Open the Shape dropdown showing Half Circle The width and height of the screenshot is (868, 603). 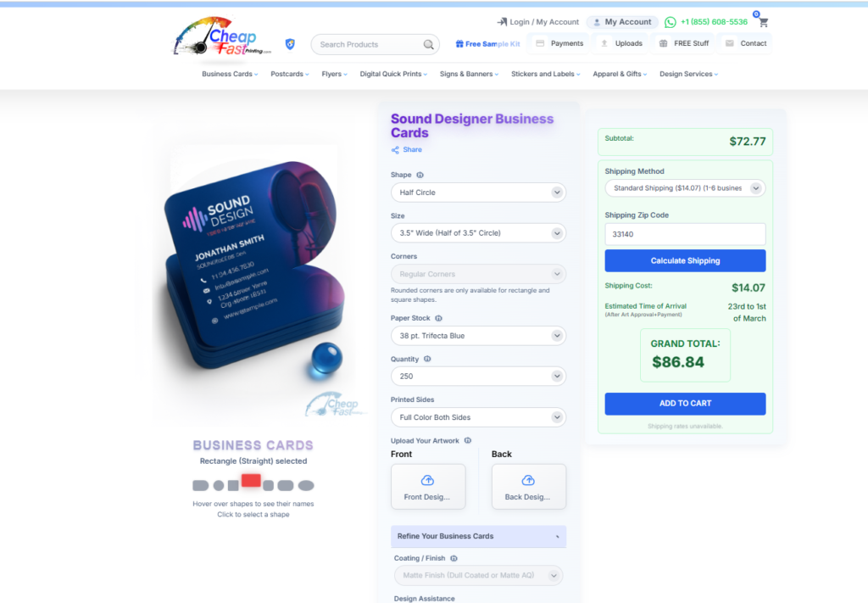pyautogui.click(x=478, y=193)
